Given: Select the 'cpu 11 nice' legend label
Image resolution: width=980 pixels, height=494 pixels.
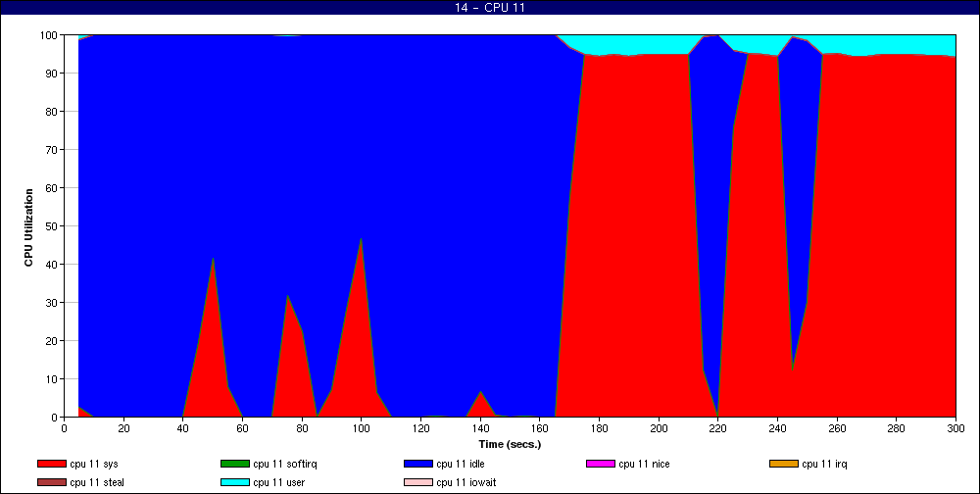Looking at the screenshot, I should click(x=645, y=465).
